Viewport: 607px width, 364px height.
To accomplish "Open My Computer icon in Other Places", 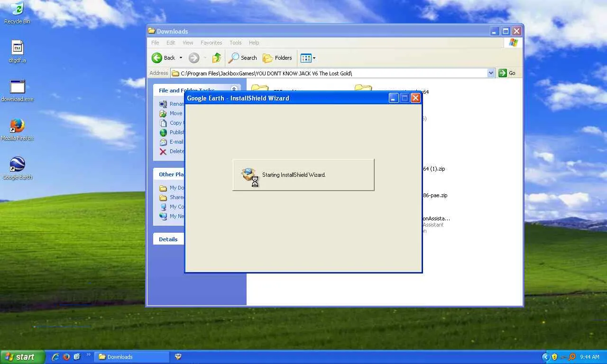I will pyautogui.click(x=163, y=207).
